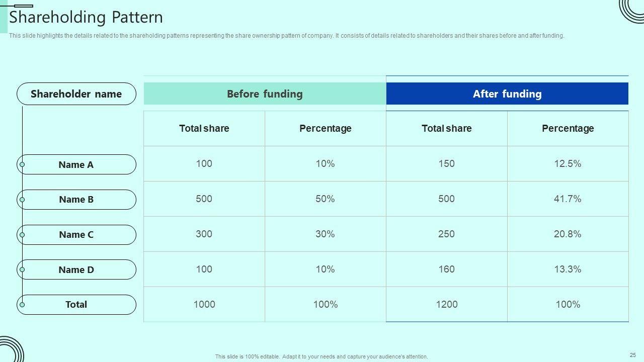Click the circle bullet beside Total

click(x=22, y=305)
